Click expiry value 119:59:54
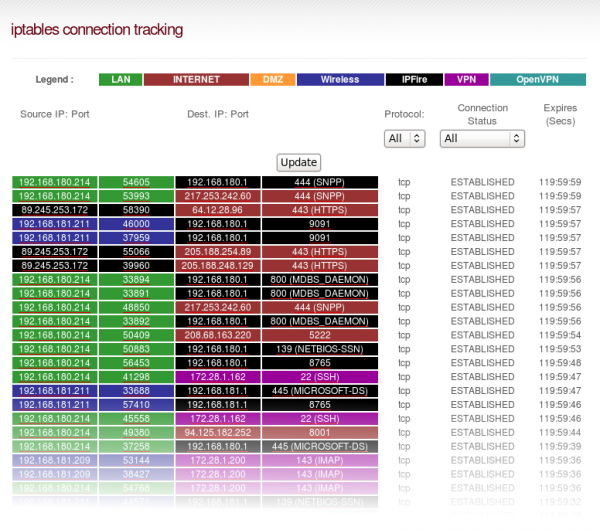This screenshot has height=530, width=600. coord(560,335)
